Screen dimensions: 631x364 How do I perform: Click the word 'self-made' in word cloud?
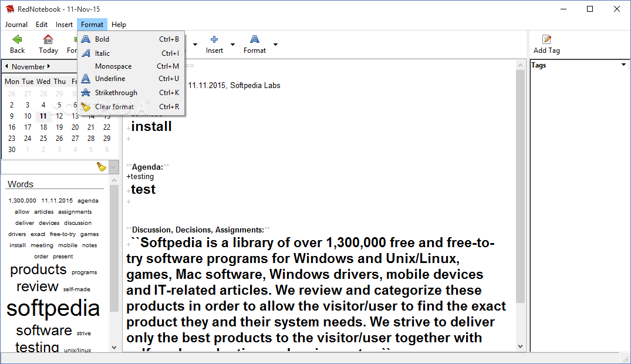point(76,289)
